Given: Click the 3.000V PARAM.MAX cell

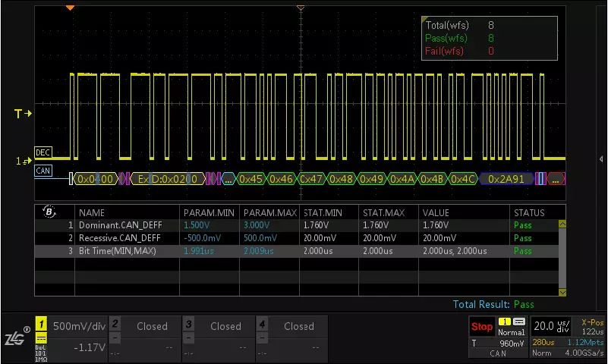Looking at the screenshot, I should click(257, 225).
